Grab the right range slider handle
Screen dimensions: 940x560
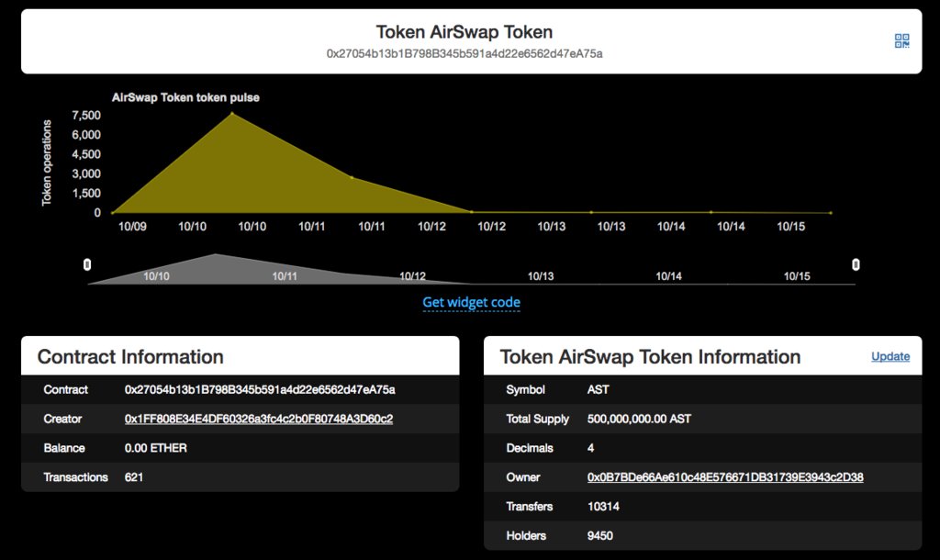point(856,265)
